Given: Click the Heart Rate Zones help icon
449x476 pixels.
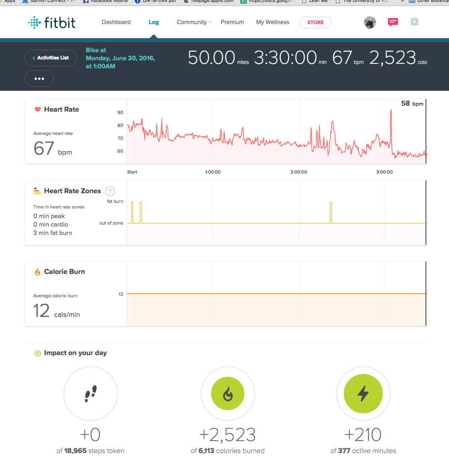Looking at the screenshot, I should click(x=110, y=191).
